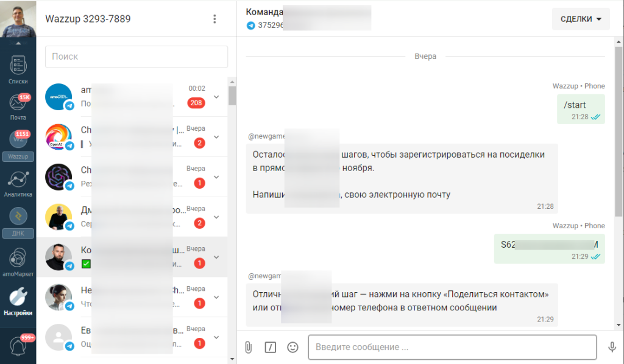Type in the Поиск search field
The height and width of the screenshot is (364, 624).
point(136,57)
